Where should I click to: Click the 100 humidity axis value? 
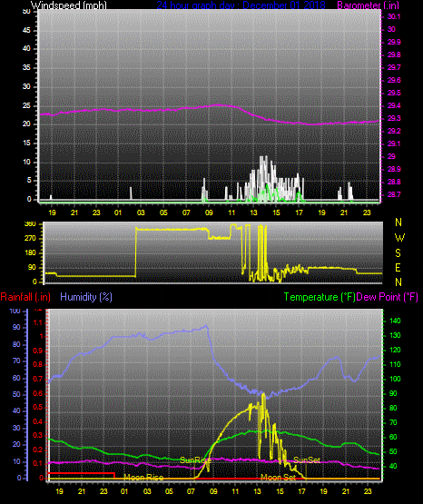(x=15, y=311)
